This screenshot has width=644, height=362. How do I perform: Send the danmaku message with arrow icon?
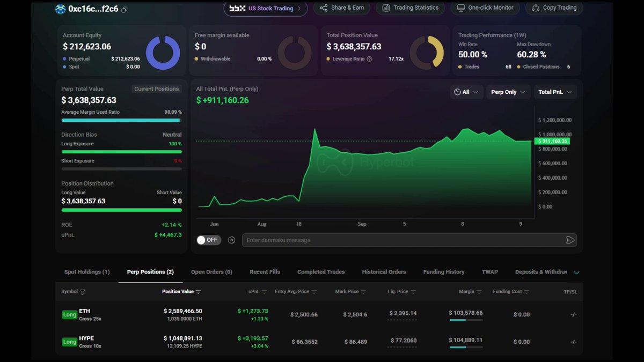(x=570, y=240)
